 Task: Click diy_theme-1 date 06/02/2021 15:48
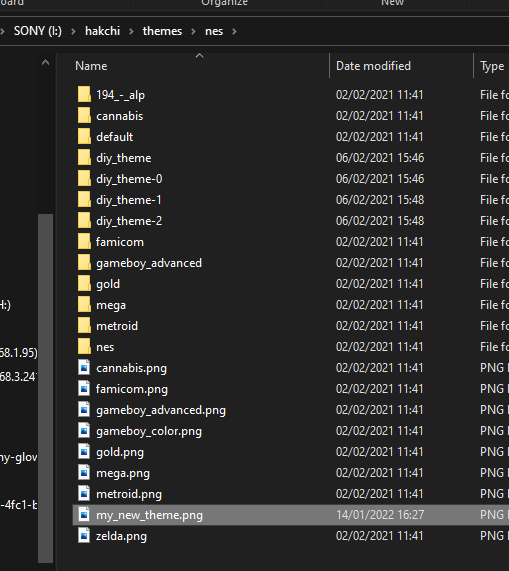[x=380, y=200]
